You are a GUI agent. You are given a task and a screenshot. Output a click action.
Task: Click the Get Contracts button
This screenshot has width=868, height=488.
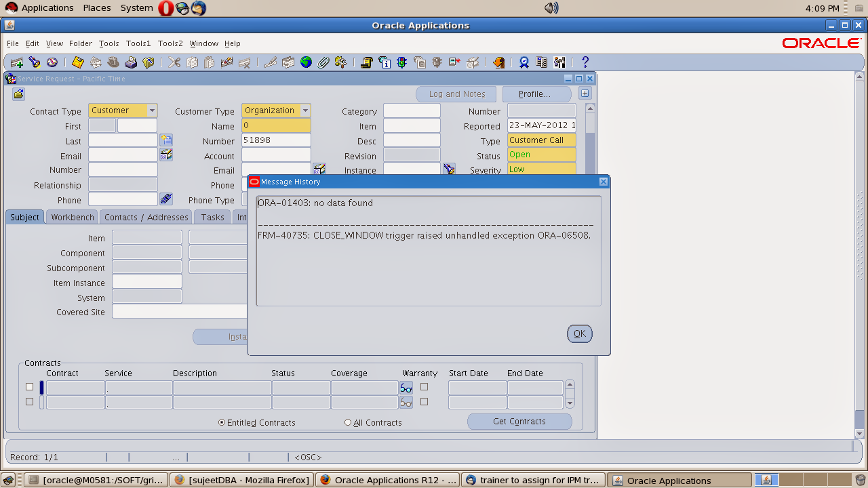[x=519, y=422]
